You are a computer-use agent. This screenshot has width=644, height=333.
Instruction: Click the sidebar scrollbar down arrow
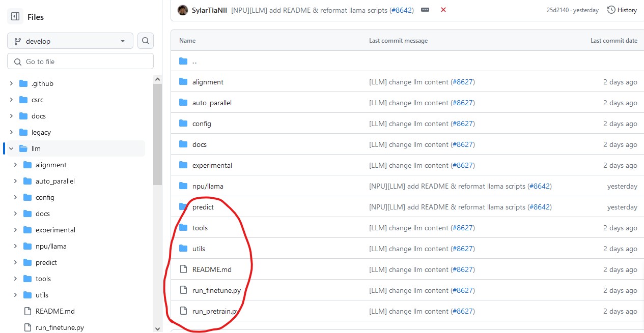click(157, 328)
